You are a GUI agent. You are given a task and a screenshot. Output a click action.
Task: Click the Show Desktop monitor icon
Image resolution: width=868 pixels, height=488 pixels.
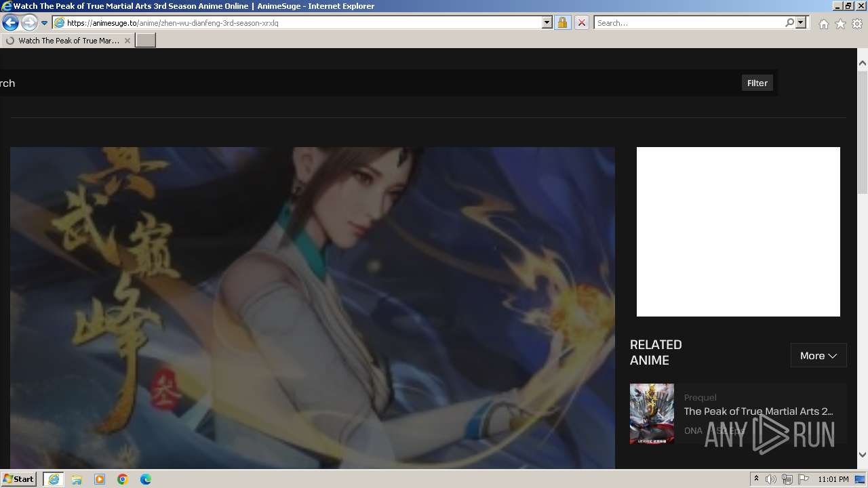click(x=861, y=479)
